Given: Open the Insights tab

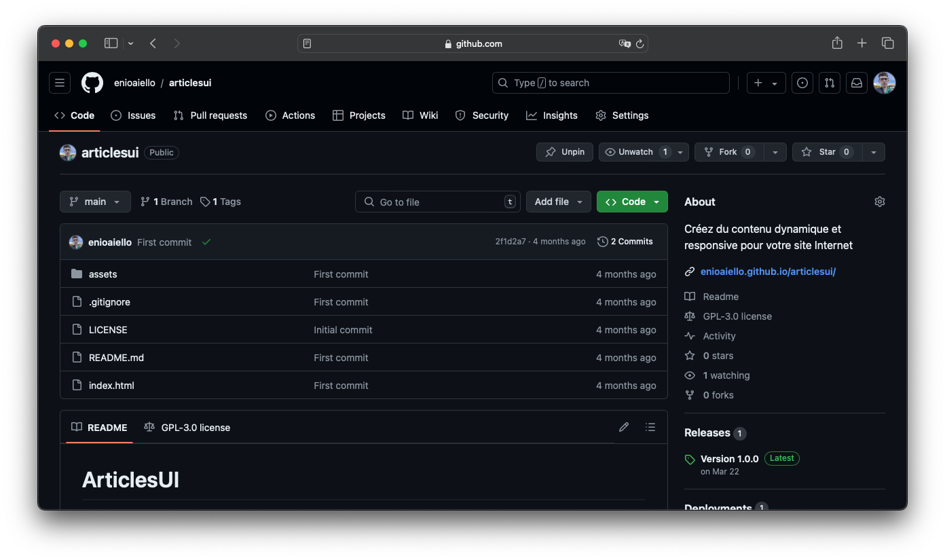Looking at the screenshot, I should tap(552, 115).
